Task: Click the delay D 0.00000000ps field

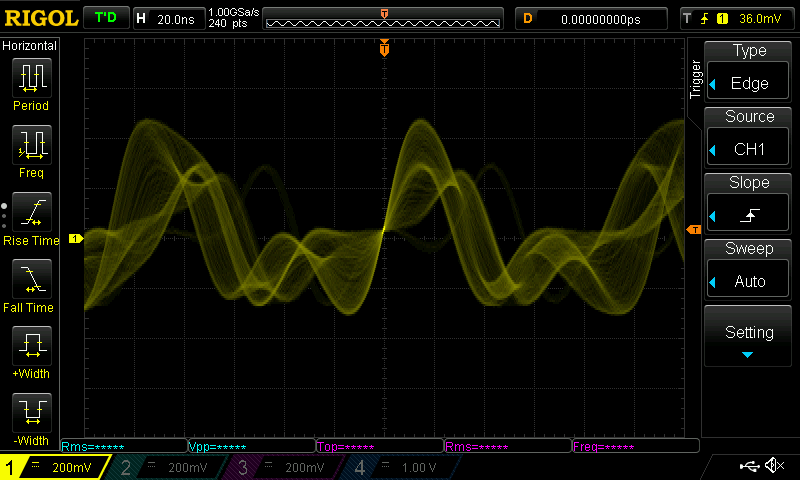Action: click(591, 19)
